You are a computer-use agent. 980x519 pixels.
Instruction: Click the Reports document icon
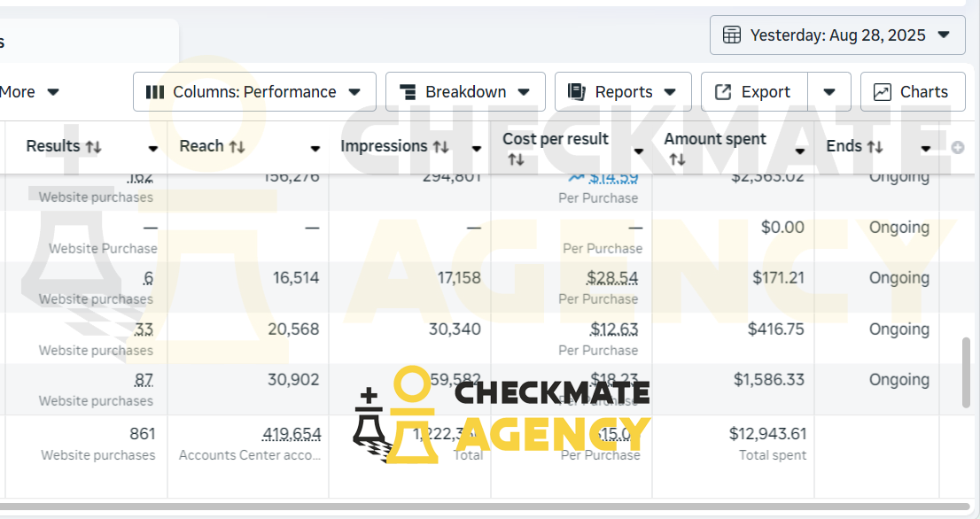(576, 92)
